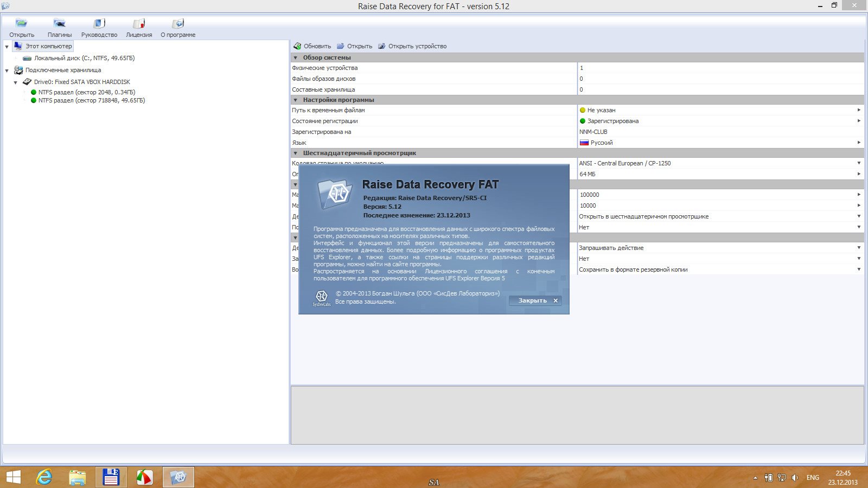
Task: Click the О программе about icon
Action: coord(178,23)
